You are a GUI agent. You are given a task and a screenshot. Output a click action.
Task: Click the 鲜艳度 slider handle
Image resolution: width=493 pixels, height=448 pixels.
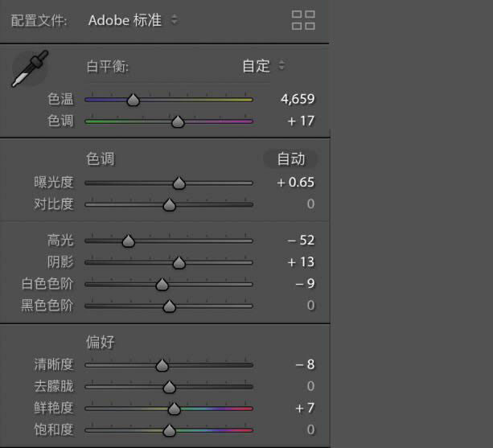click(x=174, y=409)
